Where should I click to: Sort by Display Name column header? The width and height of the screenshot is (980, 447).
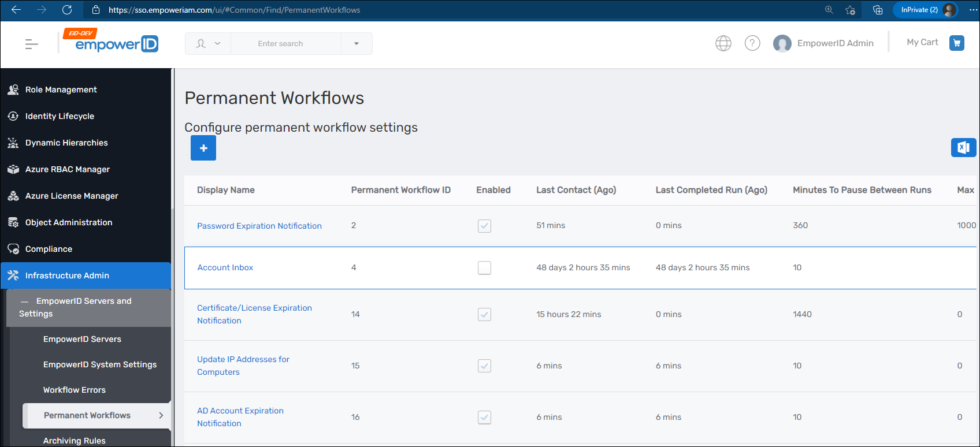[226, 190]
